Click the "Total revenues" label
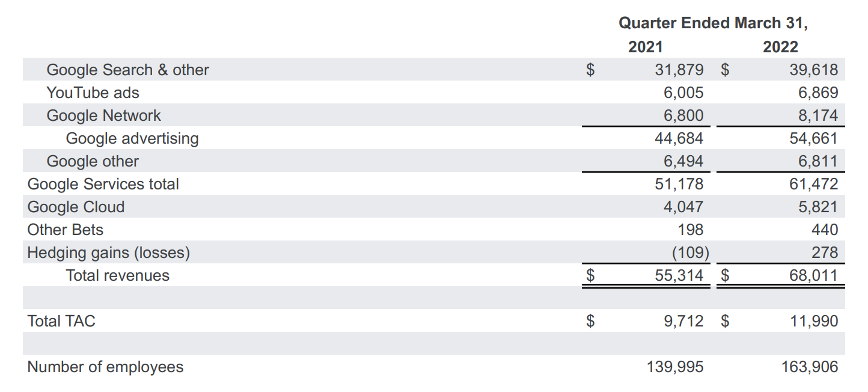Image resolution: width=868 pixels, height=392 pixels. coord(118,275)
